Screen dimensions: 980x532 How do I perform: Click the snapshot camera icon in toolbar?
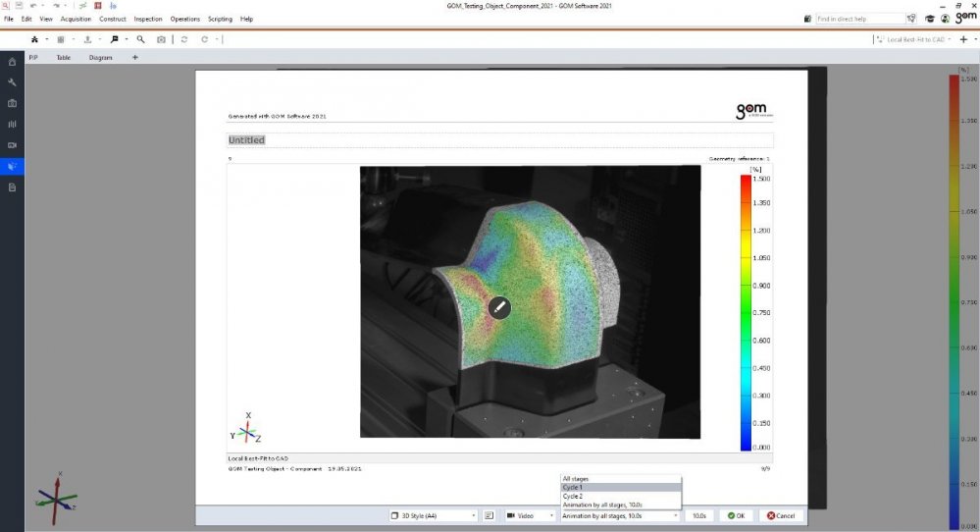tap(161, 39)
